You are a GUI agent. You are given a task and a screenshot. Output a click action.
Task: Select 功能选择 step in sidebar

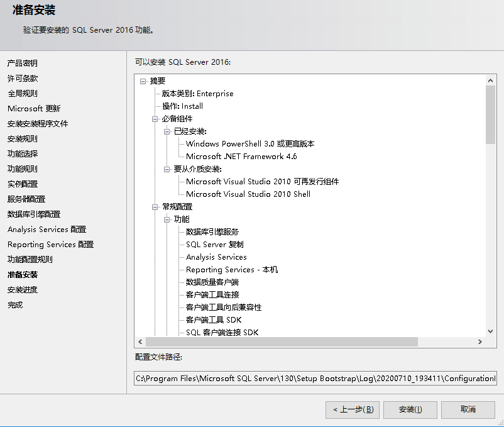(23, 153)
